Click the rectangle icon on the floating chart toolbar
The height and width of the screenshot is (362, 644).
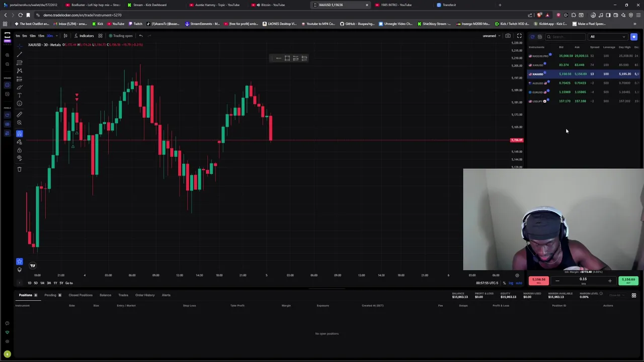(x=287, y=58)
